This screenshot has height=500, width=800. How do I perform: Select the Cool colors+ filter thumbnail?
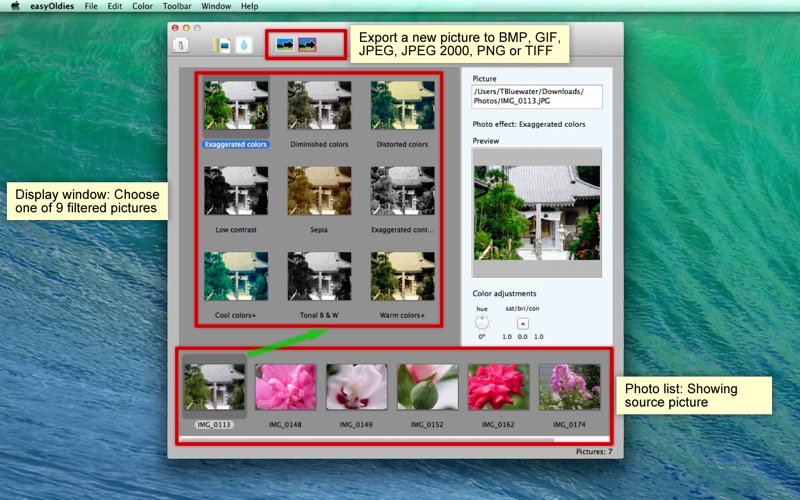(236, 276)
